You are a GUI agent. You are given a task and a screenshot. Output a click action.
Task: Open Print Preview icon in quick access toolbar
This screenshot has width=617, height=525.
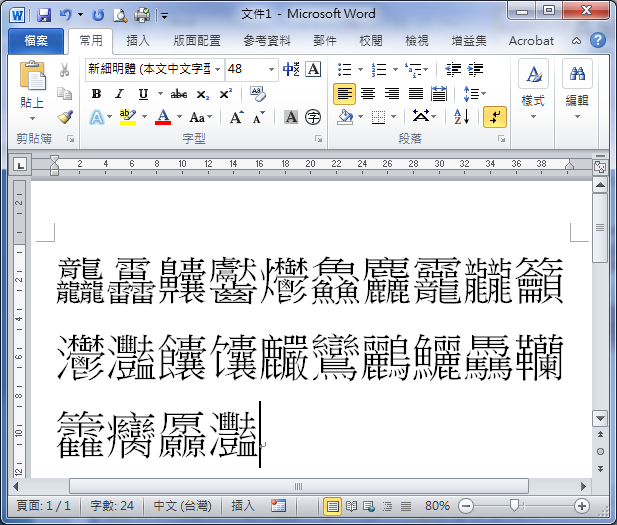click(x=120, y=15)
